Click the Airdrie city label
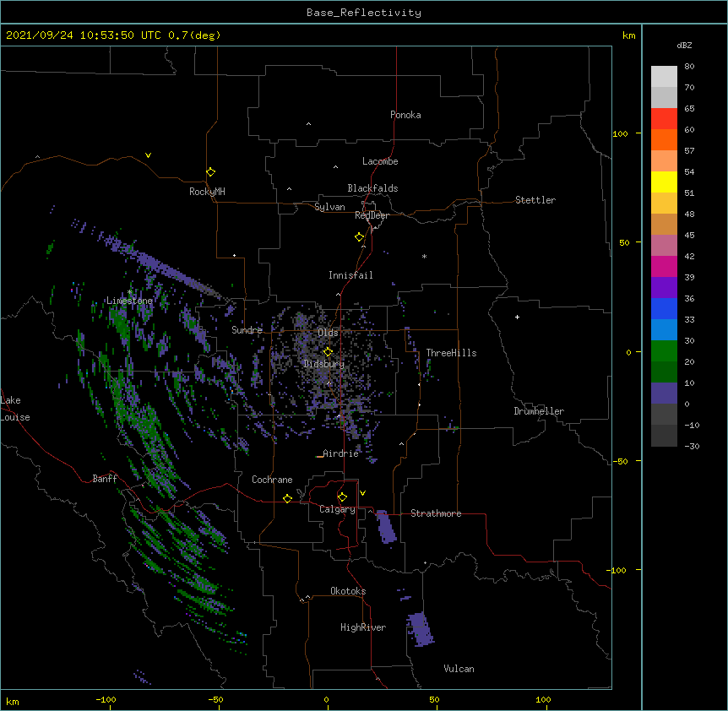Image resolution: width=728 pixels, height=711 pixels. (x=340, y=453)
